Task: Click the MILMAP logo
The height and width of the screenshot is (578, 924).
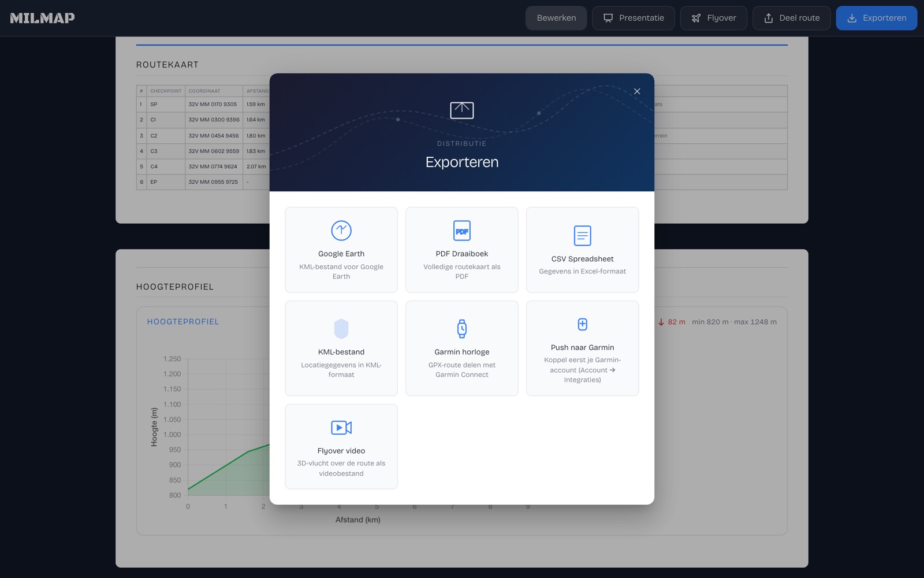Action: (42, 18)
